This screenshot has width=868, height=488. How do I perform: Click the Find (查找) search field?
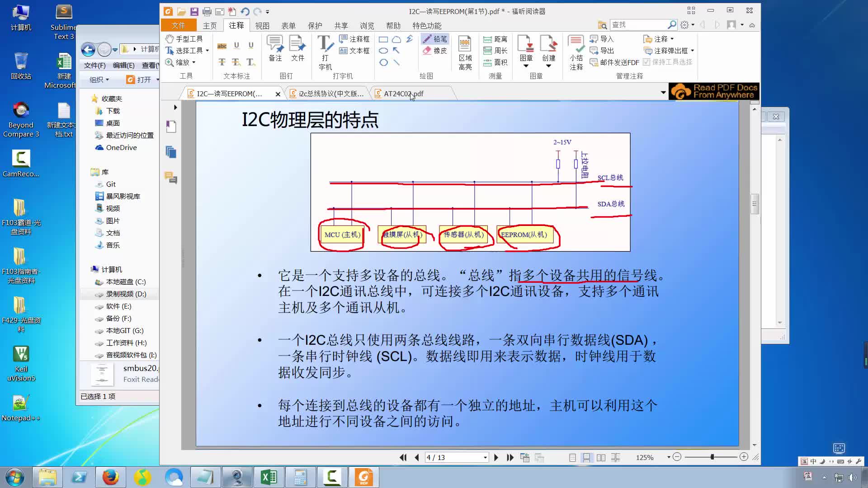[639, 25]
